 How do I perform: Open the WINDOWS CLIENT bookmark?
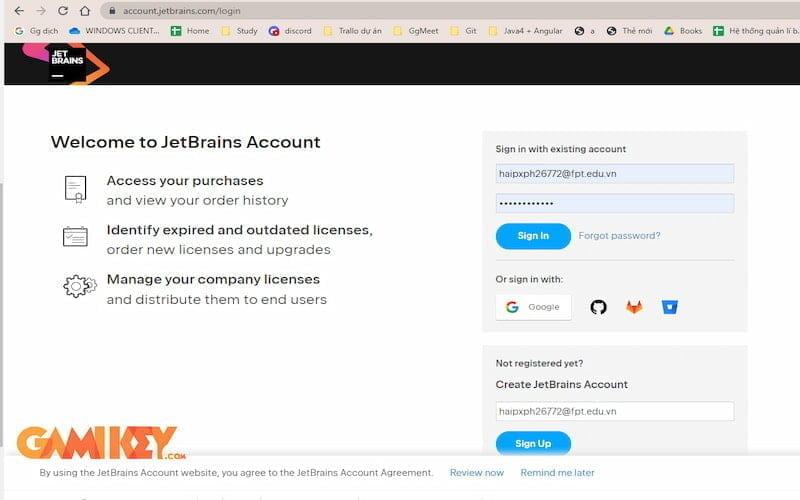click(x=114, y=31)
